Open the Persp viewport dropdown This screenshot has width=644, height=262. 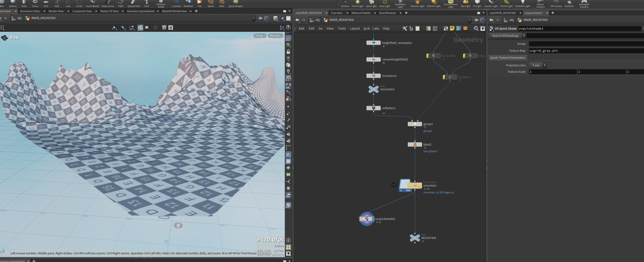[x=260, y=35]
